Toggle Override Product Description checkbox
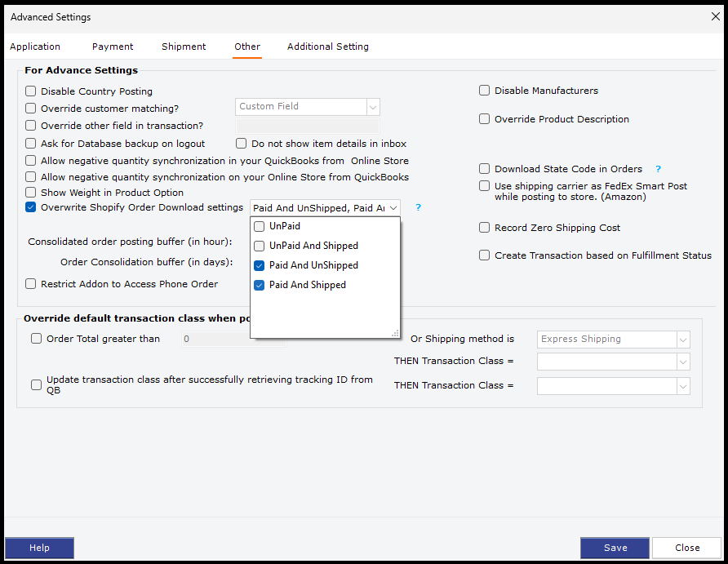728x564 pixels. [x=485, y=119]
